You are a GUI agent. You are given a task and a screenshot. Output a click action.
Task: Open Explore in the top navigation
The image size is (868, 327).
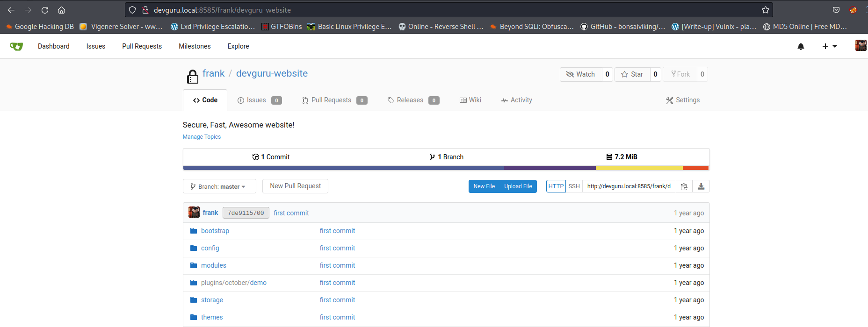pyautogui.click(x=238, y=46)
